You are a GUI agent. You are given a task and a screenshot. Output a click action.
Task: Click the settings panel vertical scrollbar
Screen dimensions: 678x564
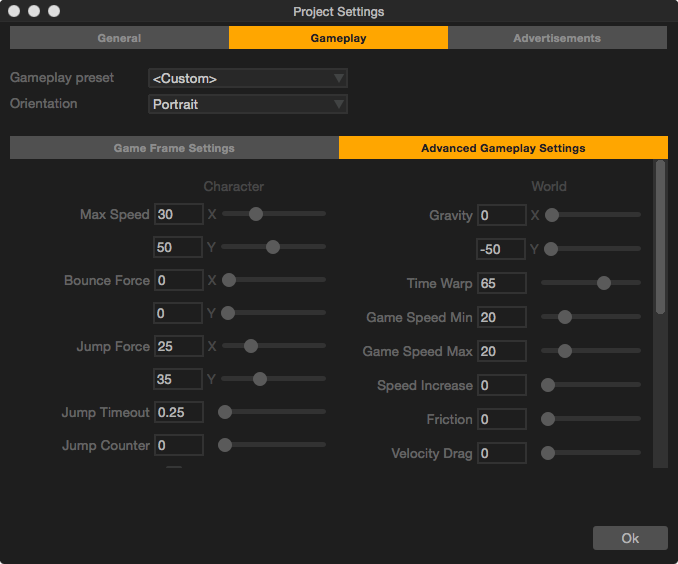660,240
